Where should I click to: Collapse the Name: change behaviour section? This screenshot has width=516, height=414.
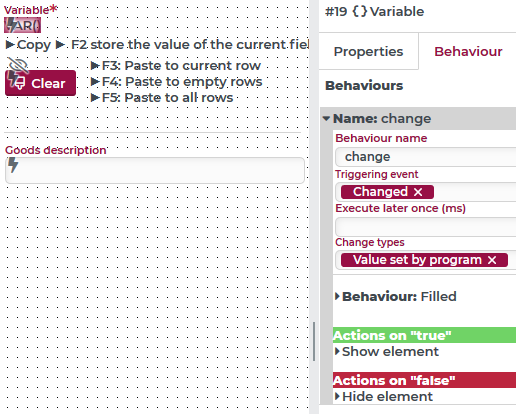click(326, 118)
